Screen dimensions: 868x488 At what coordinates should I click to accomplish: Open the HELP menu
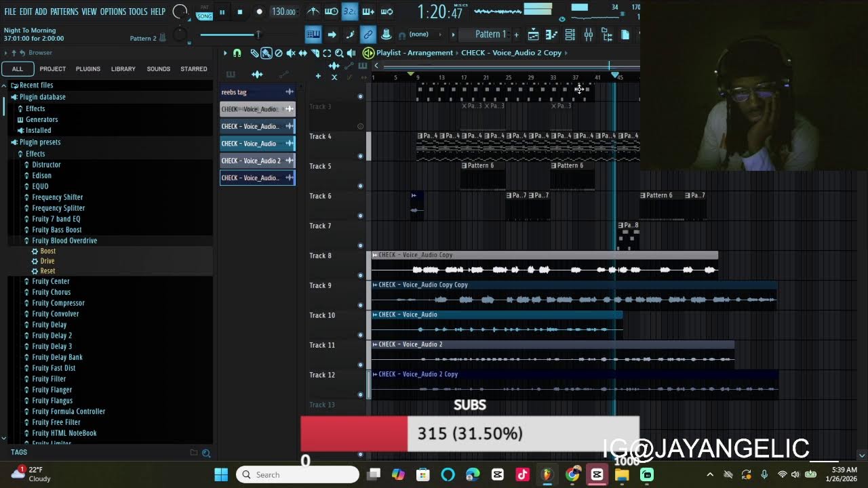click(x=158, y=12)
